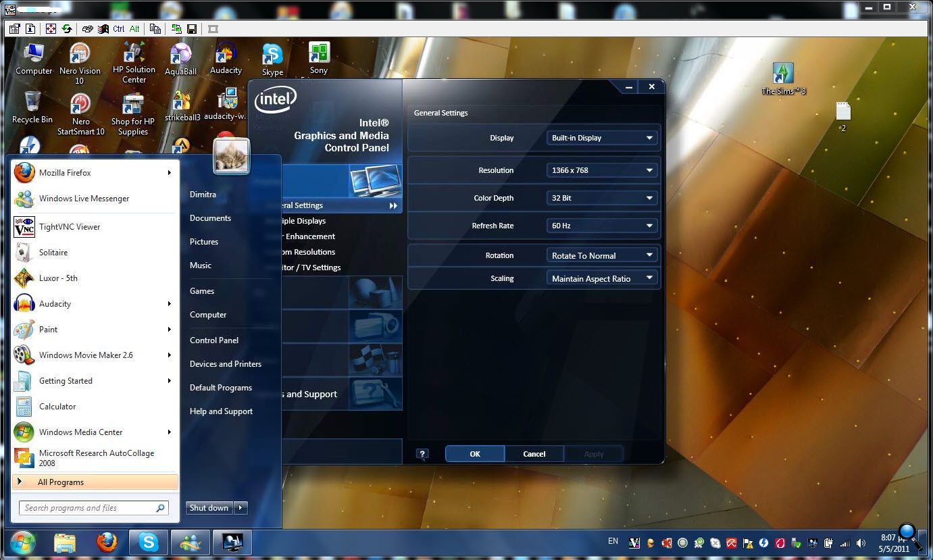Open Windows Live Messenger from Start menu
The height and width of the screenshot is (560, 933).
click(95, 199)
